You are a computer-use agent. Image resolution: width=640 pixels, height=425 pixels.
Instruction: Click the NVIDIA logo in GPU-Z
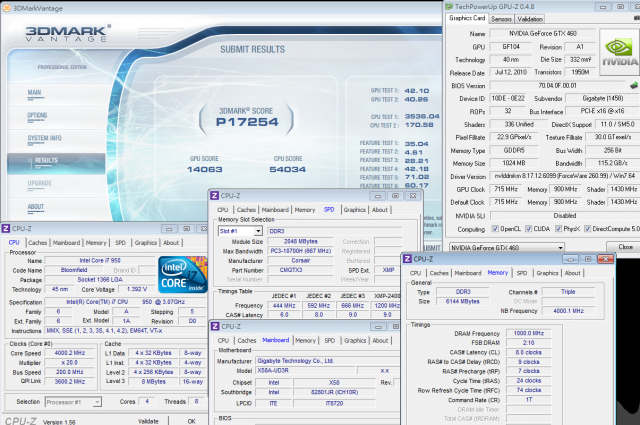pyautogui.click(x=619, y=52)
